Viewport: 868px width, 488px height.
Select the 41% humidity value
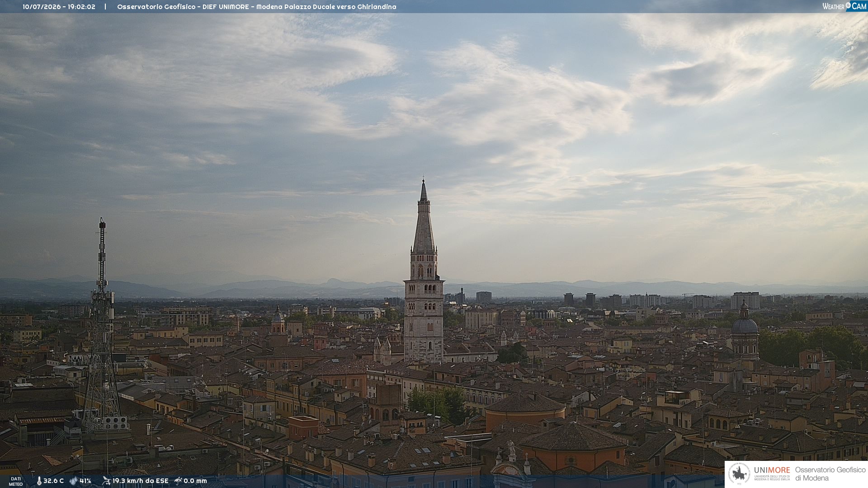[85, 481]
